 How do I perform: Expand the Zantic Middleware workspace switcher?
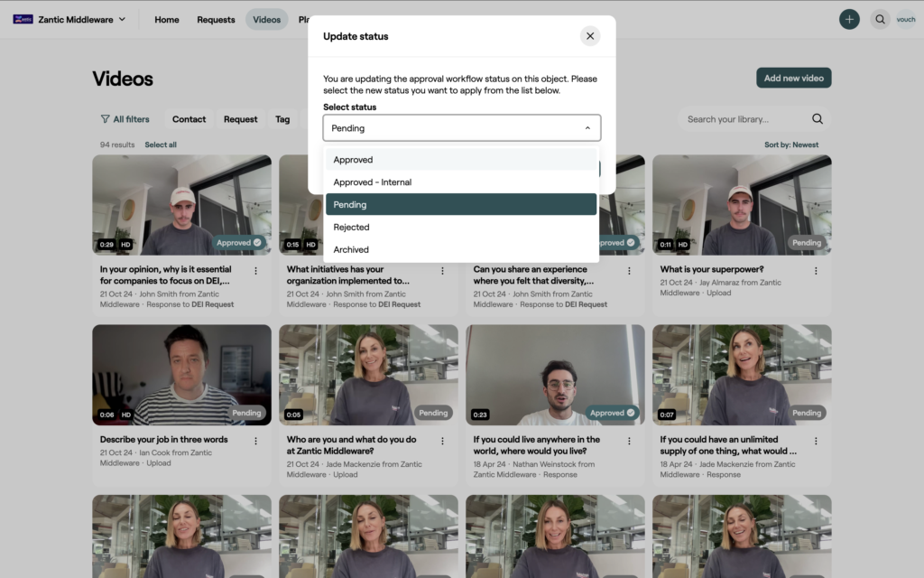pos(122,20)
